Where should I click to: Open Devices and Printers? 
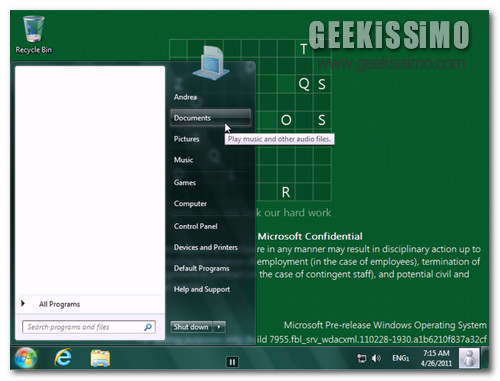pos(206,247)
